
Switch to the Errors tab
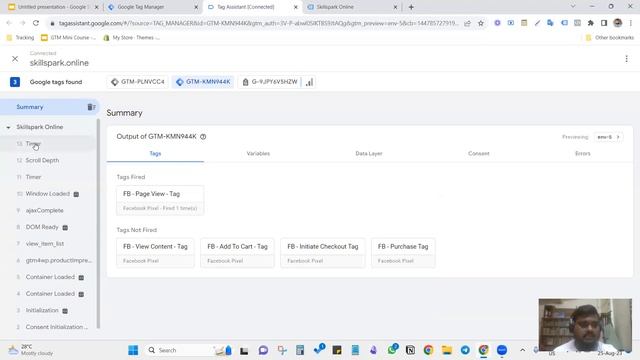pyautogui.click(x=582, y=154)
